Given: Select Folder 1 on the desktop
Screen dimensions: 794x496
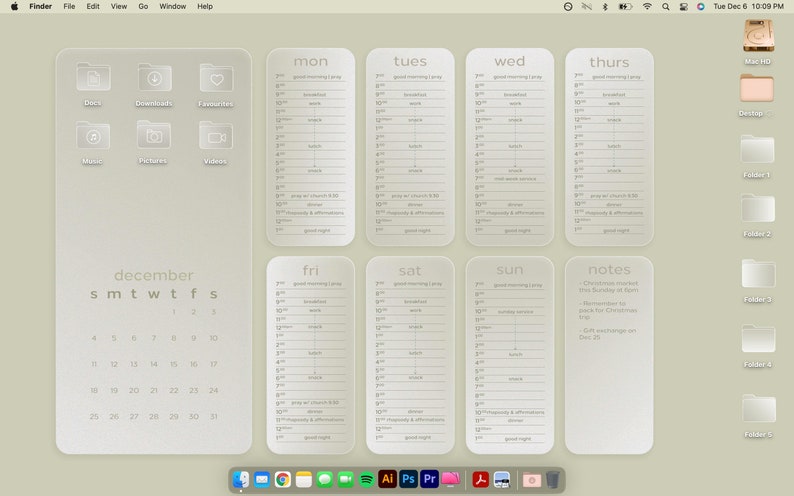Looking at the screenshot, I should (757, 149).
